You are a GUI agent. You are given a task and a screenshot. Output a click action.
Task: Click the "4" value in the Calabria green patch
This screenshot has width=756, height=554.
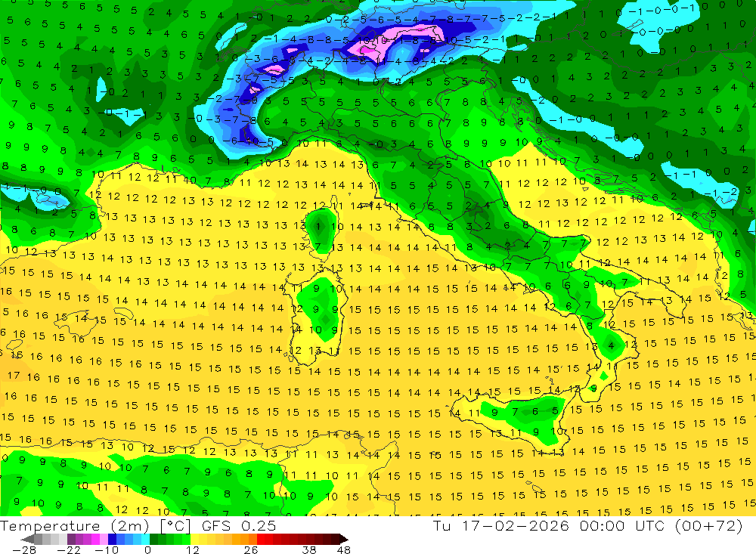[x=612, y=345]
